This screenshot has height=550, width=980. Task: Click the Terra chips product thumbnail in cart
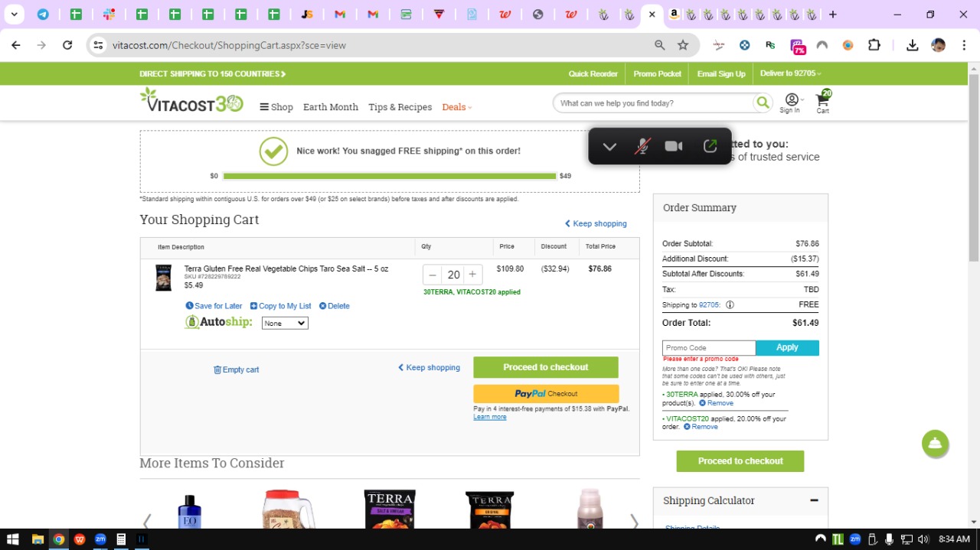coord(163,278)
